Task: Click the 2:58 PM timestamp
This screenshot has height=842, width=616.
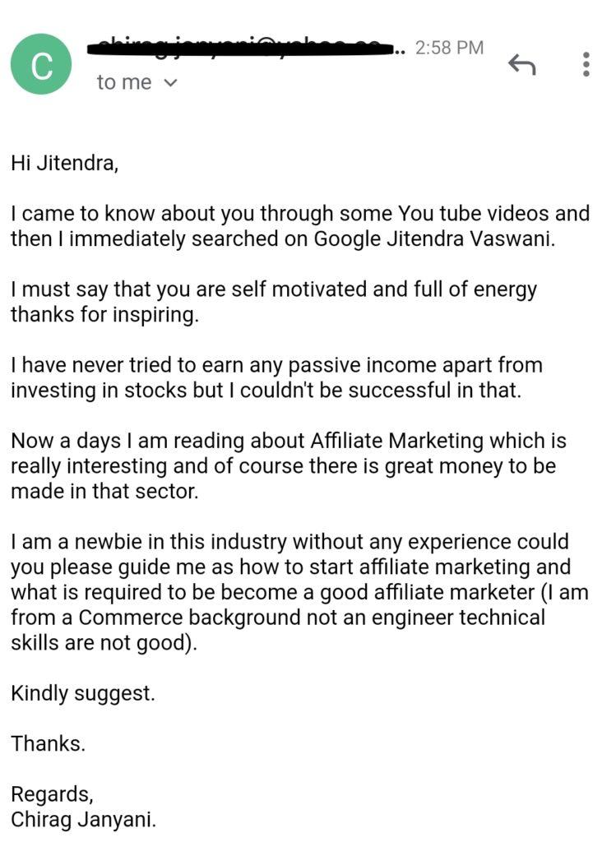Action: coord(449,48)
